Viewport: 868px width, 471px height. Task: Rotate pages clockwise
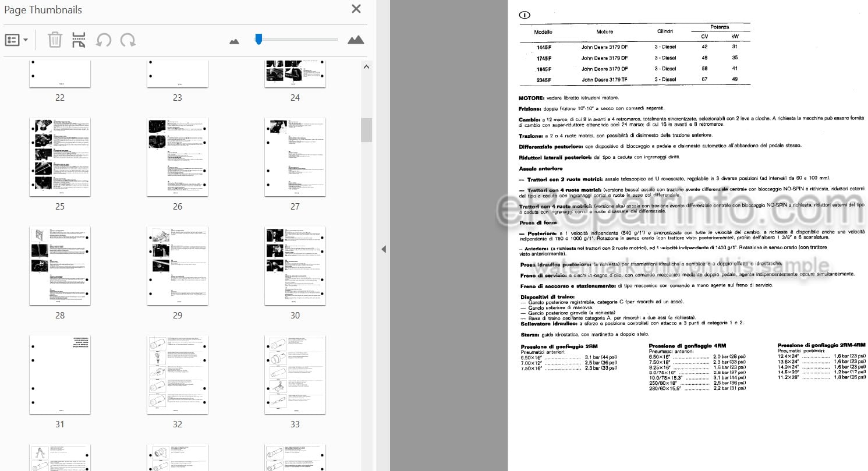tap(127, 40)
